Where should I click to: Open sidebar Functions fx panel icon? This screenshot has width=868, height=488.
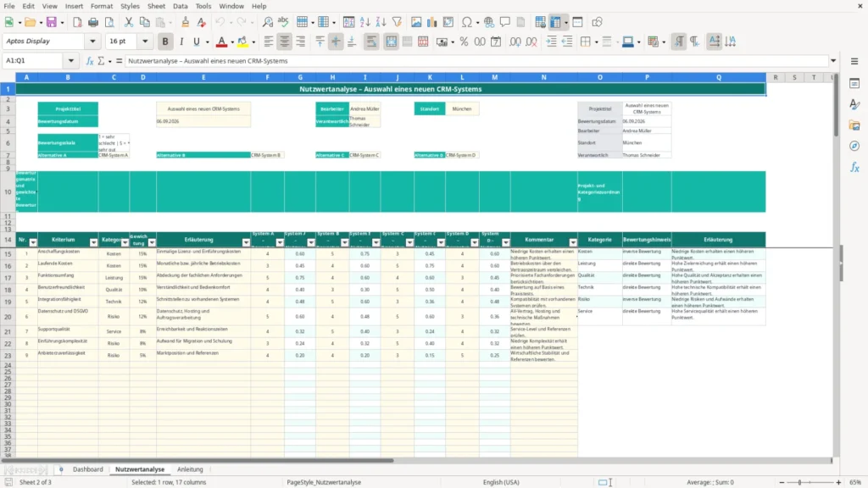click(x=854, y=167)
